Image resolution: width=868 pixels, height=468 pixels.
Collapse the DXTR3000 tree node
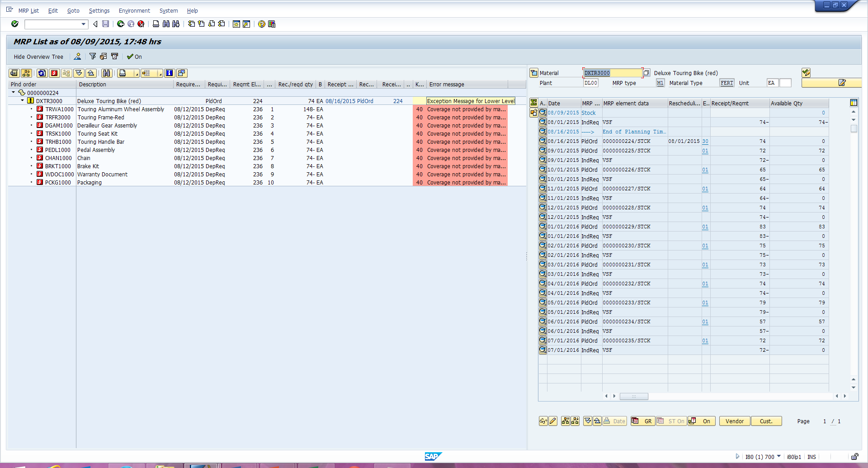point(23,100)
